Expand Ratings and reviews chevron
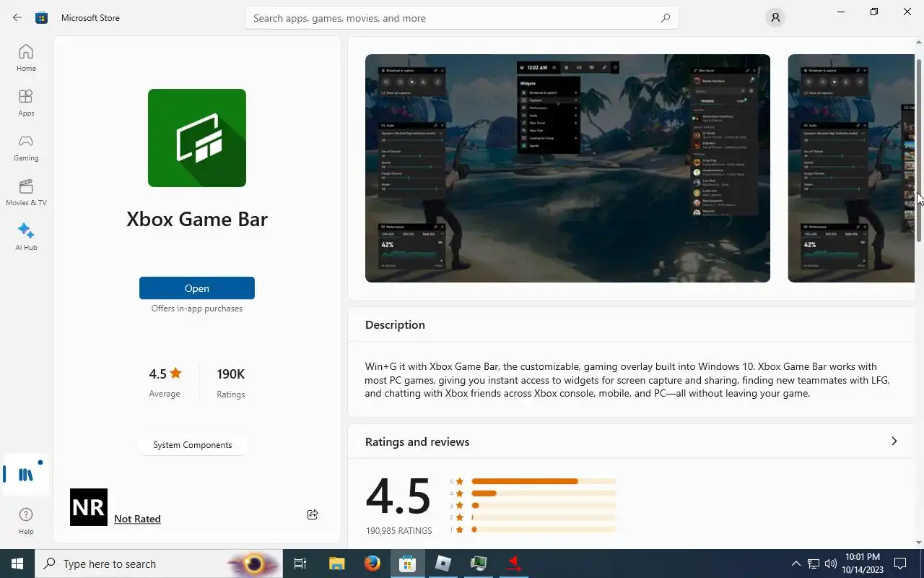Screen dimensions: 924x578 (894, 441)
